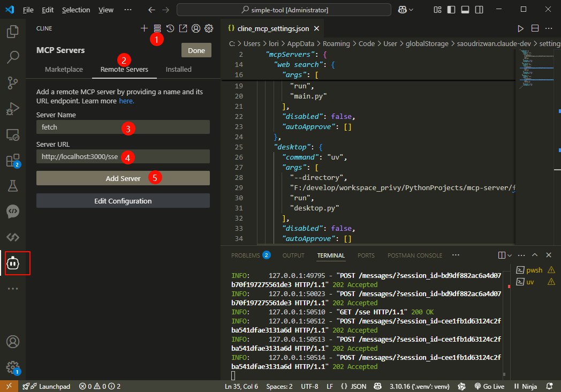
Task: Open the Explorer view in activity bar
Action: pyautogui.click(x=13, y=32)
